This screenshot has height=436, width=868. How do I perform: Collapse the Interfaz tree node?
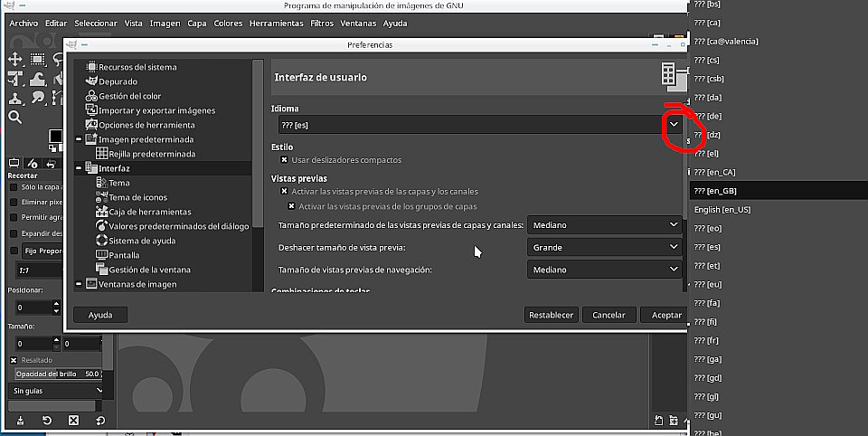click(79, 168)
